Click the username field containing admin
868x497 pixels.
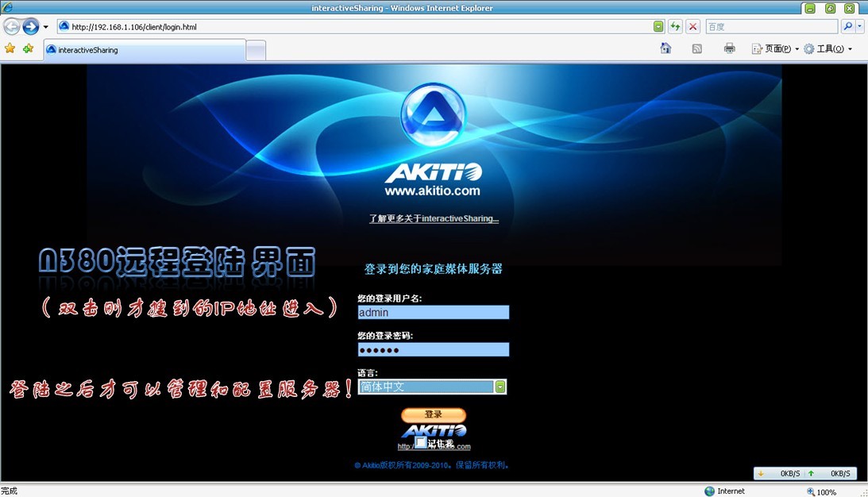pos(434,312)
